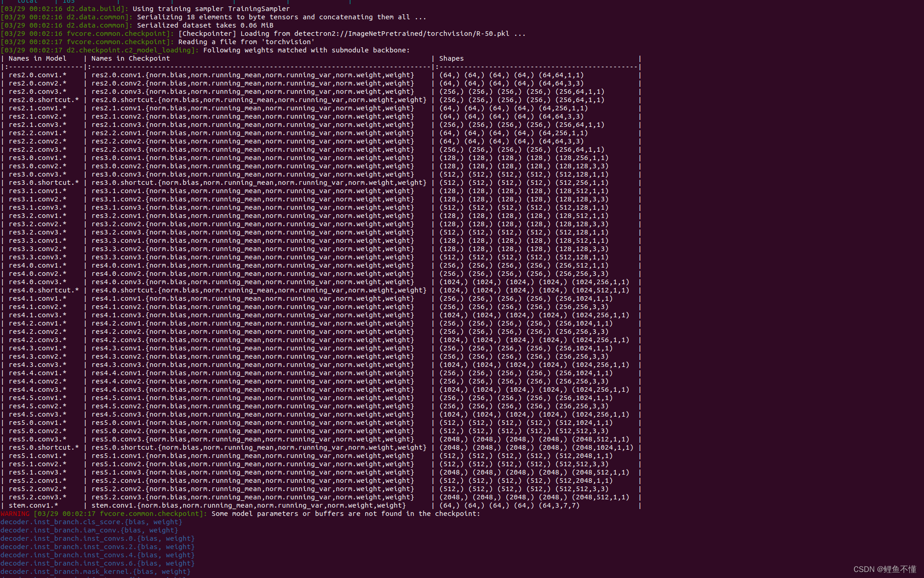
Task: Click 'stem.conv1.*' in model names column
Action: [x=33, y=505]
